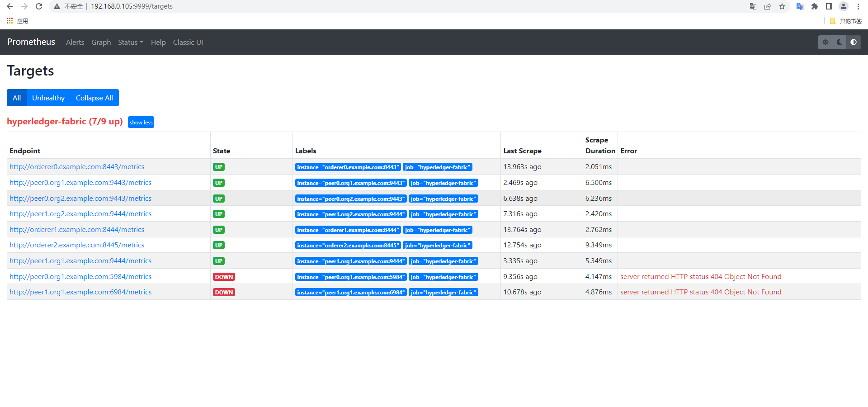The width and height of the screenshot is (868, 407).
Task: Select "4.876ms" scrape duration value
Action: [599, 292]
